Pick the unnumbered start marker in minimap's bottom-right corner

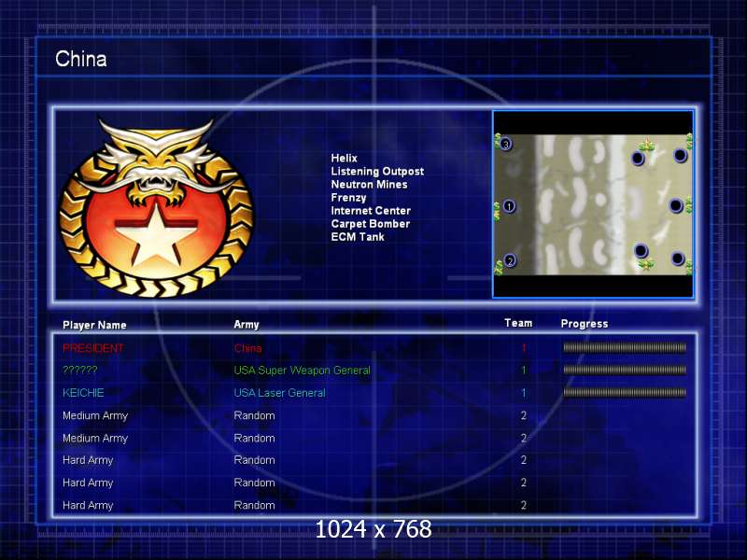pyautogui.click(x=678, y=259)
